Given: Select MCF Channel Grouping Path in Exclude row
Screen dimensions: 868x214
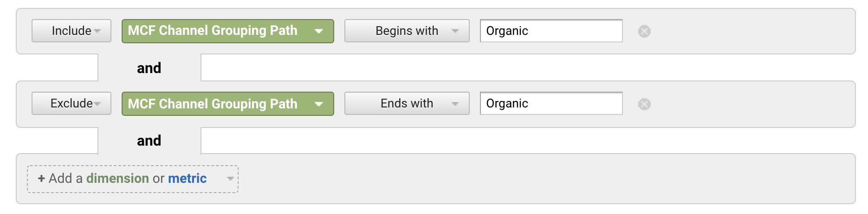Looking at the screenshot, I should coord(213,103).
